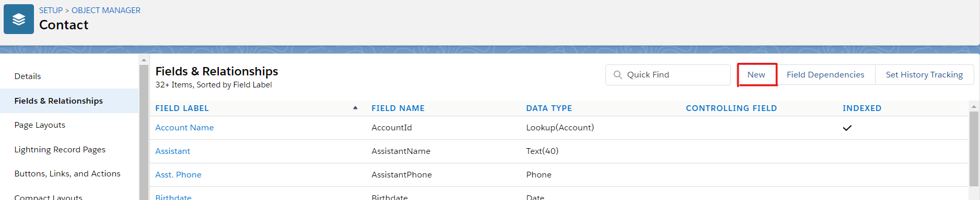Click the sidebar scroll up arrow
980x200 pixels.
point(144,60)
